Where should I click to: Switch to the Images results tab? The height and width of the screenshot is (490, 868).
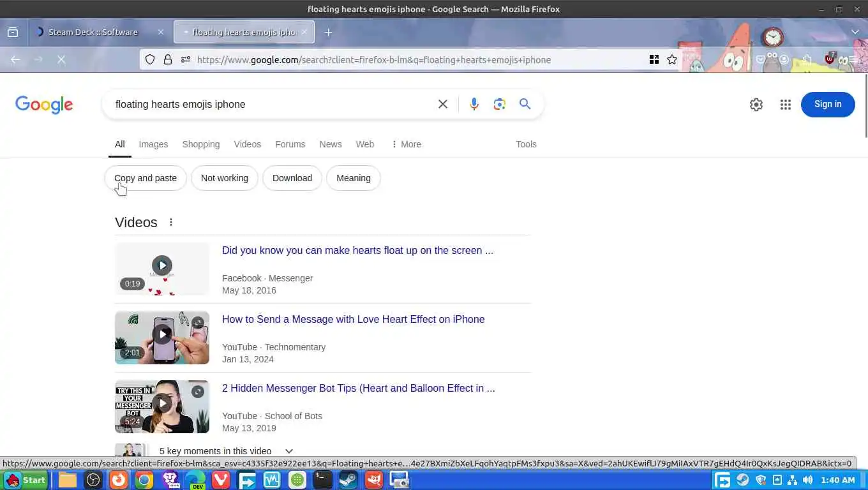(153, 144)
